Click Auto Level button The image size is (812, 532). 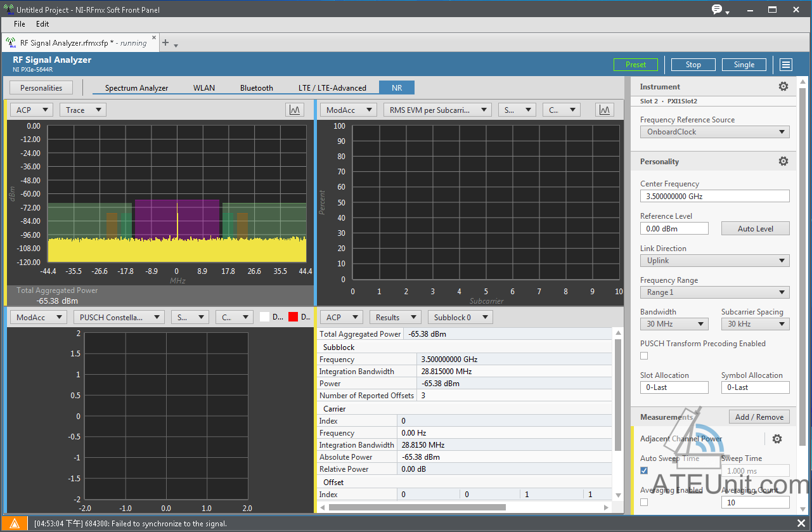coord(756,229)
